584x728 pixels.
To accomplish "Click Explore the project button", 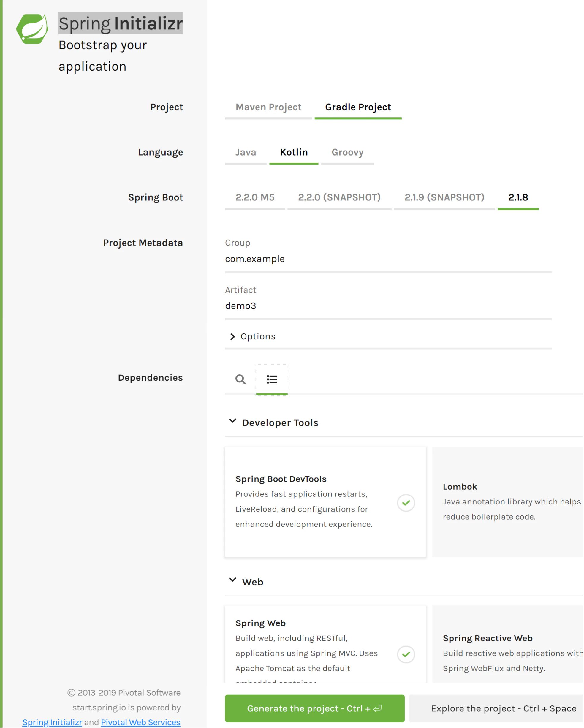I will [496, 708].
